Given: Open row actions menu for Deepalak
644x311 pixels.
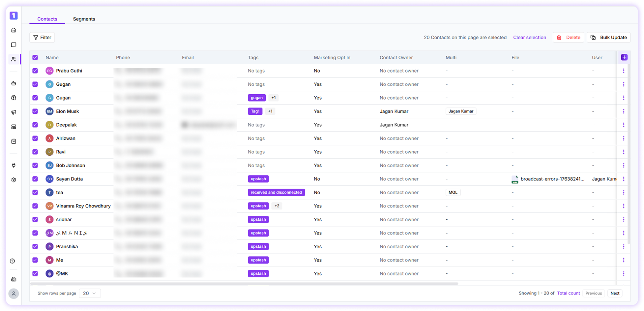Looking at the screenshot, I should coord(623,125).
